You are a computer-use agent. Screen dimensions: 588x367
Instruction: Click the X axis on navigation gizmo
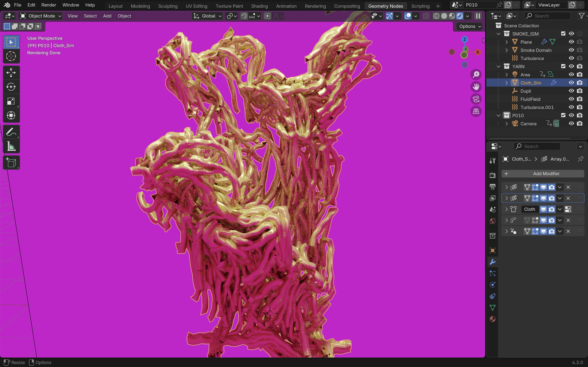pos(477,52)
